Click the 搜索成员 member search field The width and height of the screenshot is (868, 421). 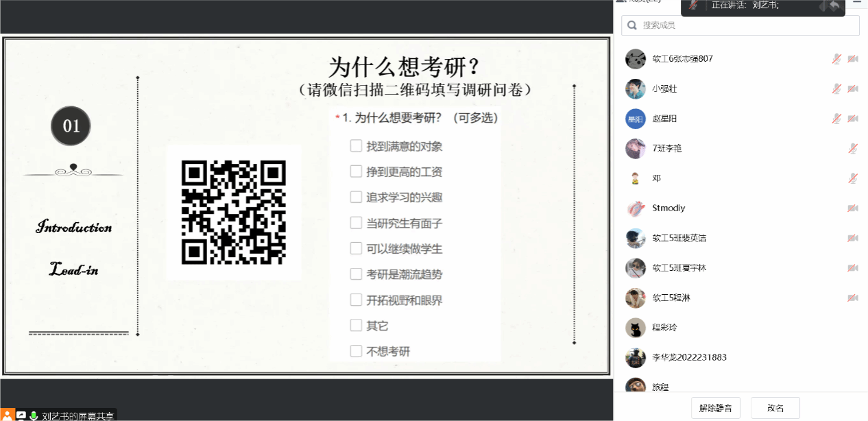click(740, 25)
